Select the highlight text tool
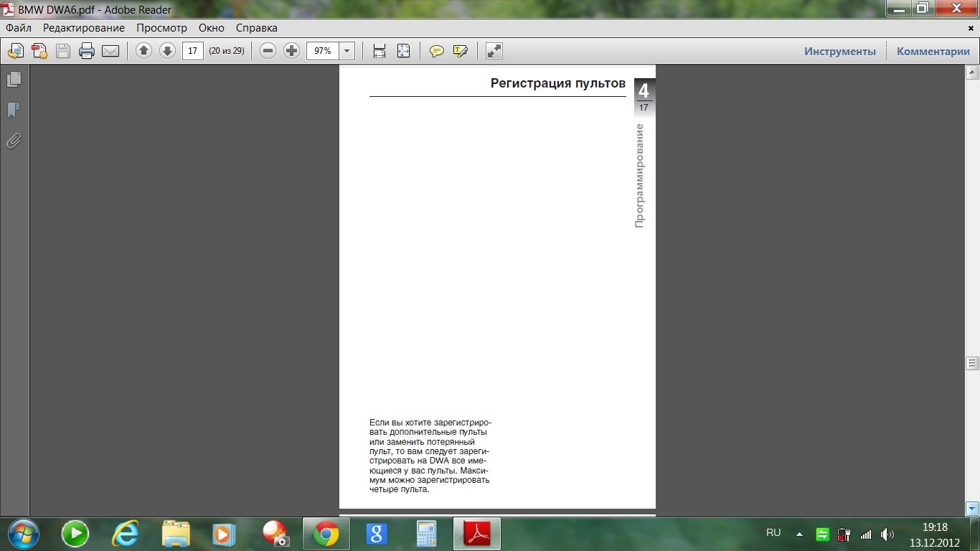Image resolution: width=980 pixels, height=551 pixels. coord(460,51)
